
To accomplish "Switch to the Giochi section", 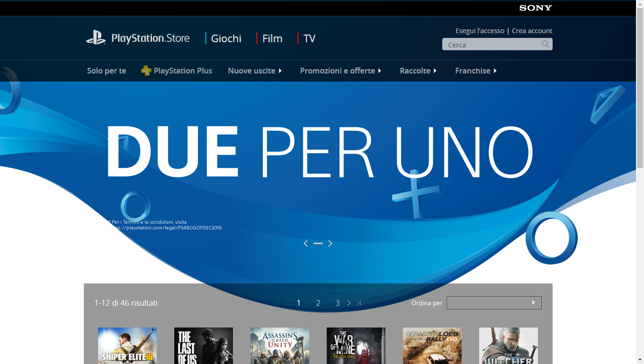I will [226, 38].
